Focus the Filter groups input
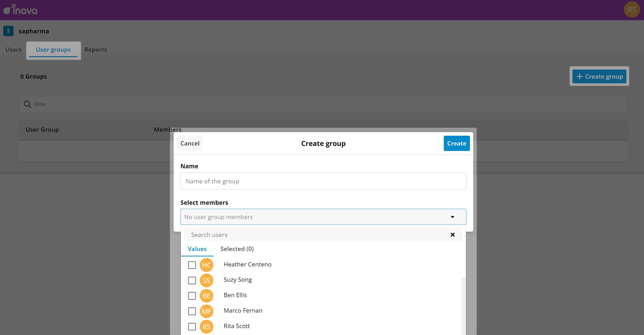 [x=323, y=104]
